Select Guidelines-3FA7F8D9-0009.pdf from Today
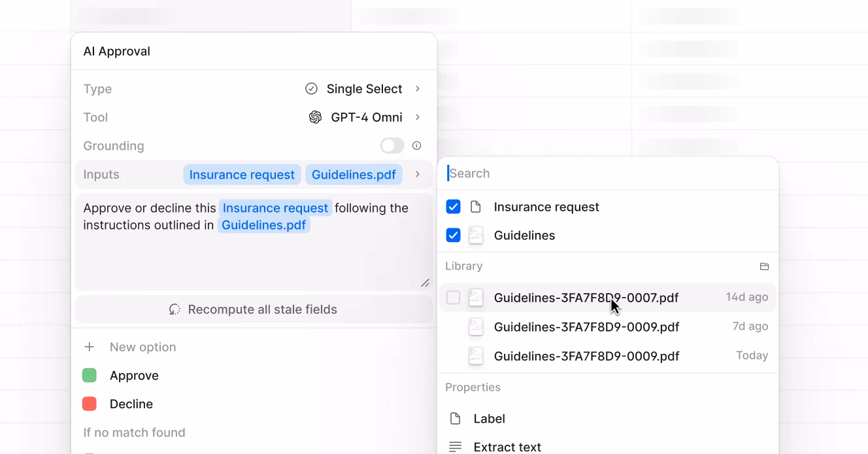The width and height of the screenshot is (868, 454). 608,356
